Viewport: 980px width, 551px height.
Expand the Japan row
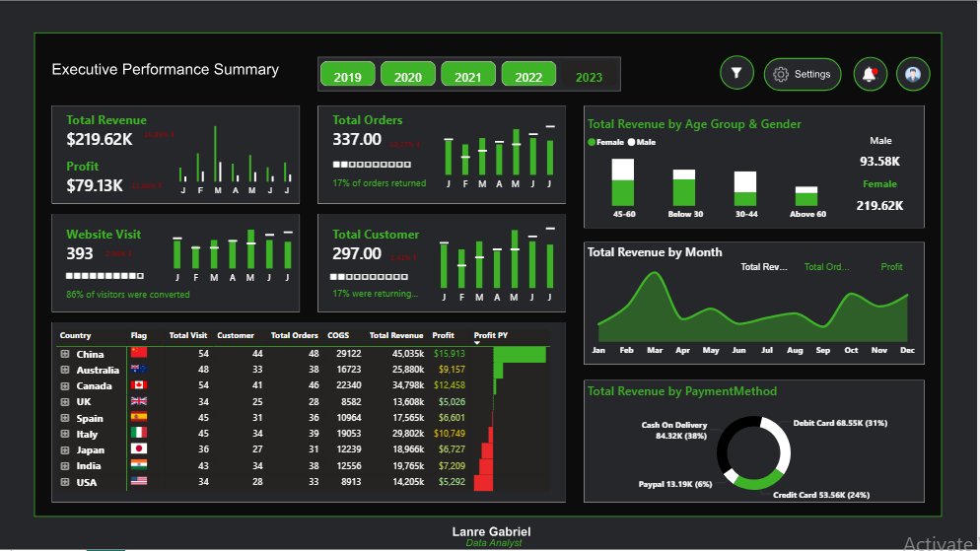64,449
